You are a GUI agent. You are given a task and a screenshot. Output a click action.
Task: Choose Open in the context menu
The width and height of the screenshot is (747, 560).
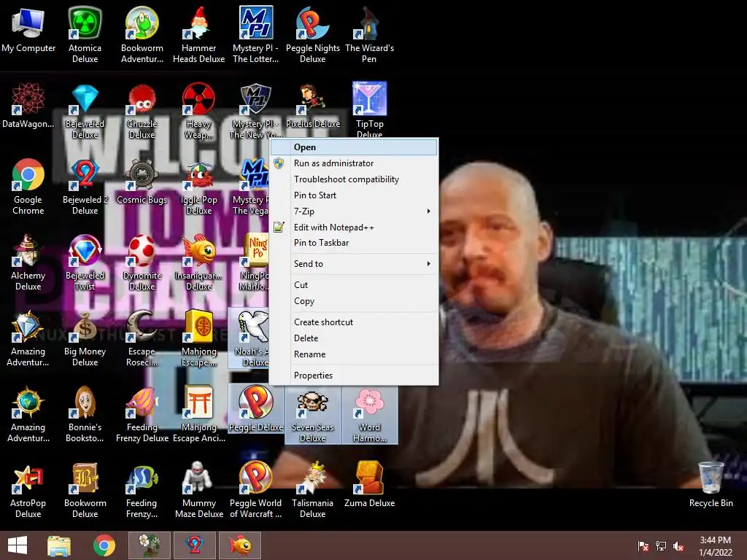point(354,147)
